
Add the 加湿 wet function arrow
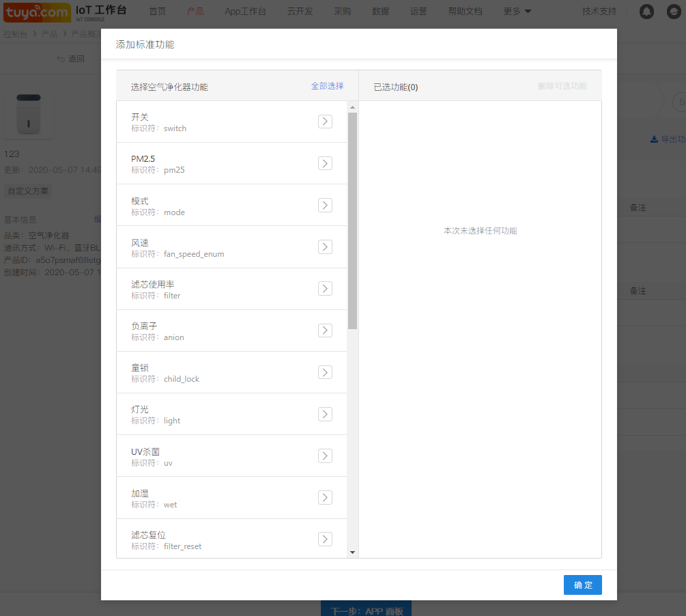[325, 497]
